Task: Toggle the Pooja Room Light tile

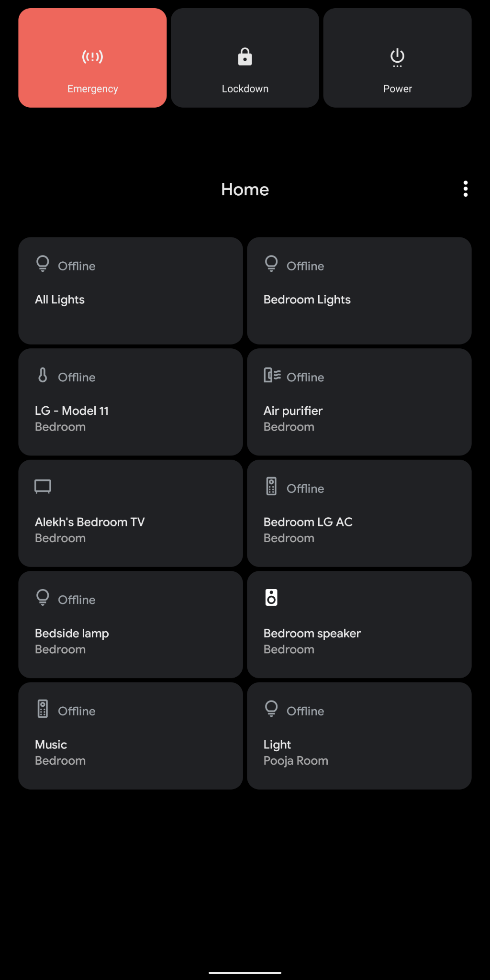Action: tap(359, 736)
